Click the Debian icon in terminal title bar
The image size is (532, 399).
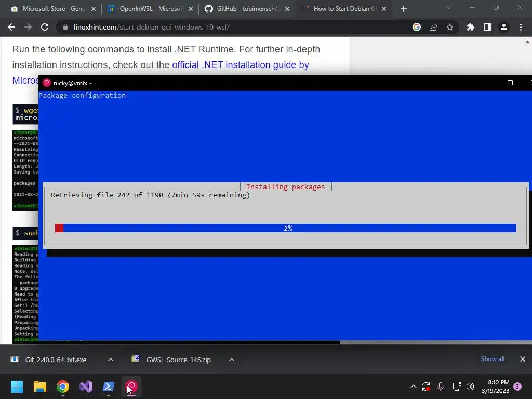(47, 83)
